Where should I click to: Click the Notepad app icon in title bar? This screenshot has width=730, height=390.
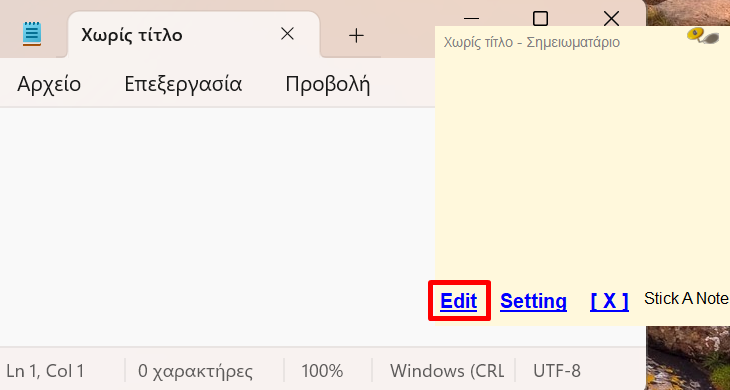pos(32,34)
